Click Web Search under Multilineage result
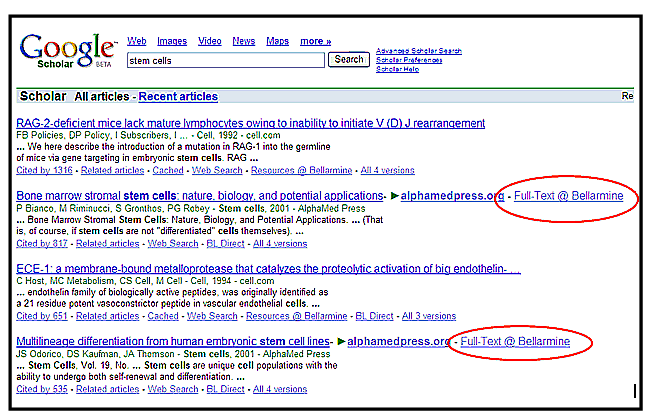647x418 pixels. (x=173, y=389)
